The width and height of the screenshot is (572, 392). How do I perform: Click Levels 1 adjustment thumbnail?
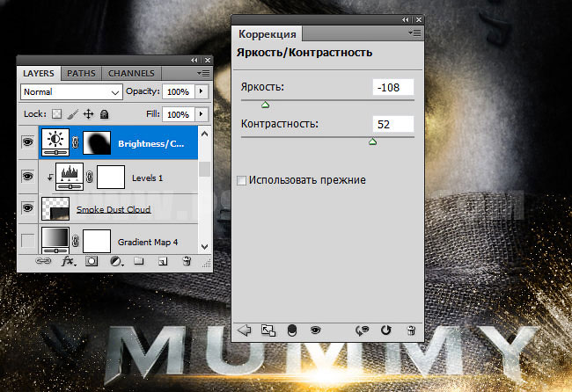pos(70,177)
